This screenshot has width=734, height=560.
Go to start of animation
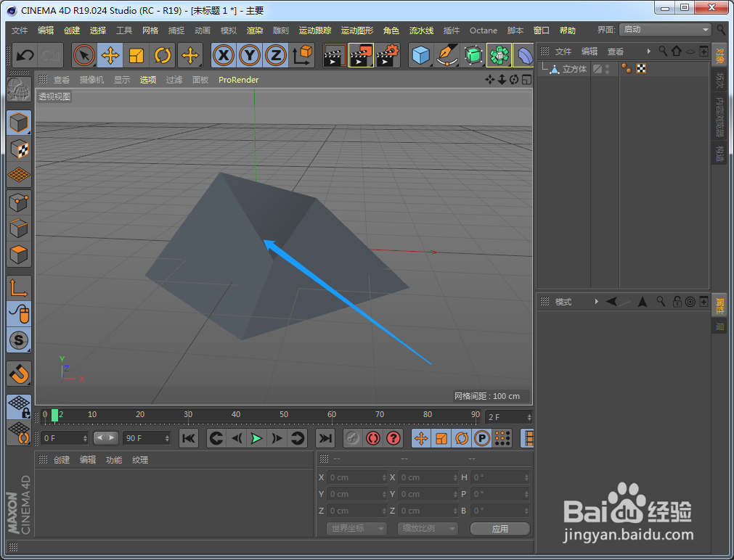point(189,438)
